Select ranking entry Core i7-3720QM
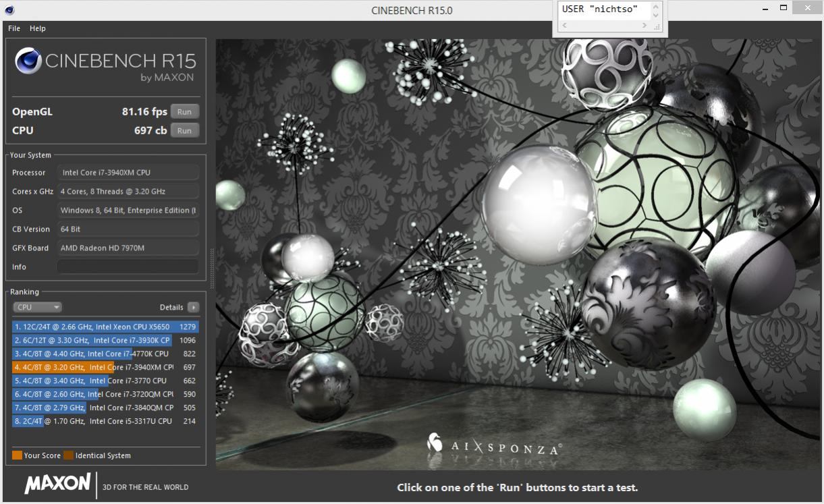Image resolution: width=824 pixels, height=504 pixels. click(106, 394)
